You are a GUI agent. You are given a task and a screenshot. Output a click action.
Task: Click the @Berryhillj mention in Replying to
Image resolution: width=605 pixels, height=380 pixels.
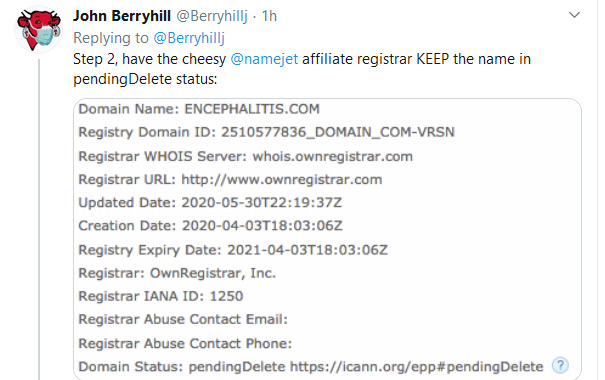(x=189, y=38)
